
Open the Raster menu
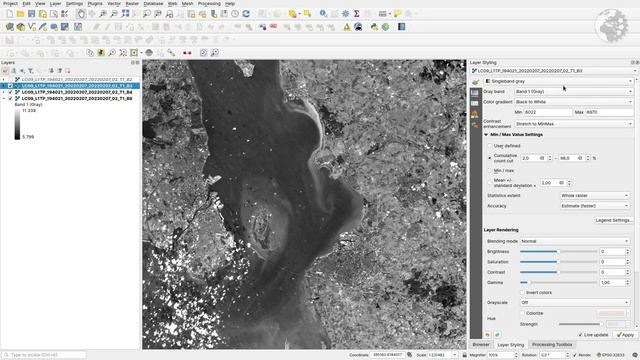132,4
